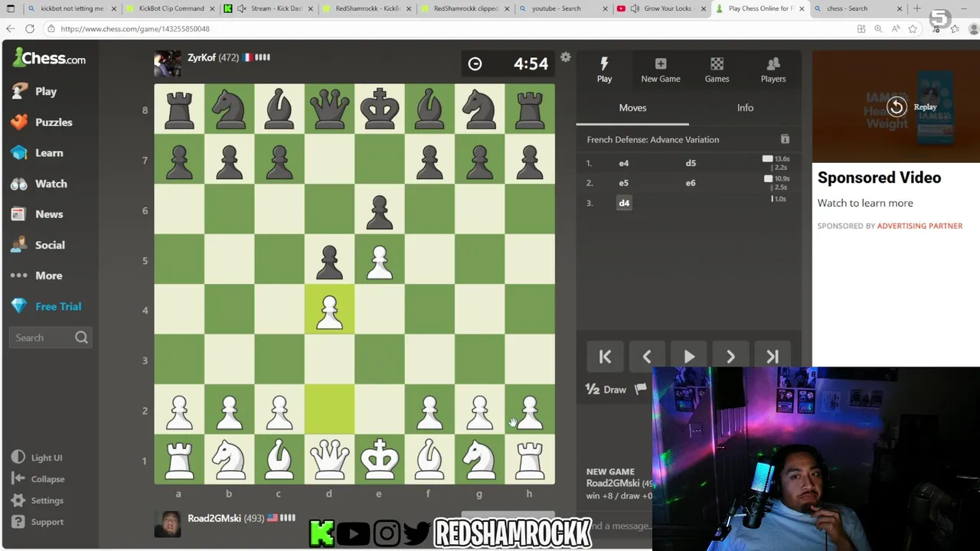Click the opening name French Defense: Advance Variation
This screenshot has height=551, width=980.
[653, 139]
